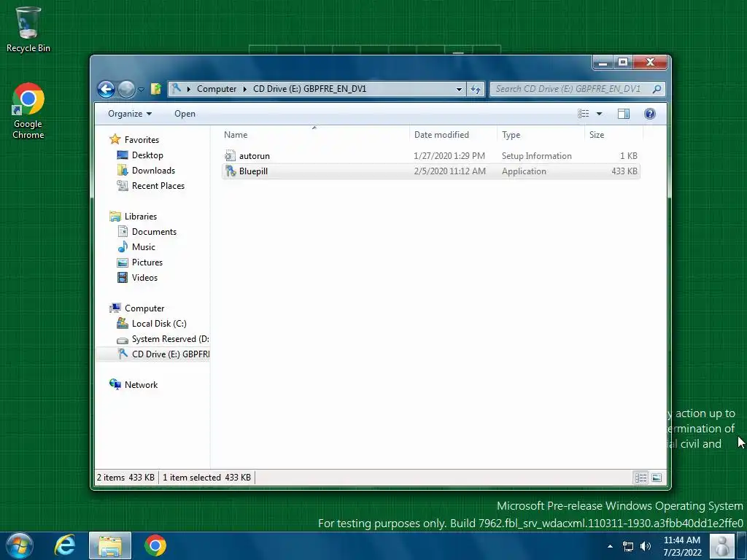Launch Internet Explorer from taskbar
Image resolution: width=747 pixels, height=560 pixels.
(65, 545)
